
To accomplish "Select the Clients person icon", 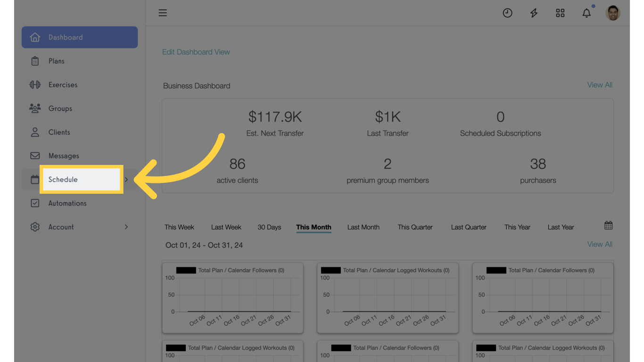I will (x=34, y=132).
